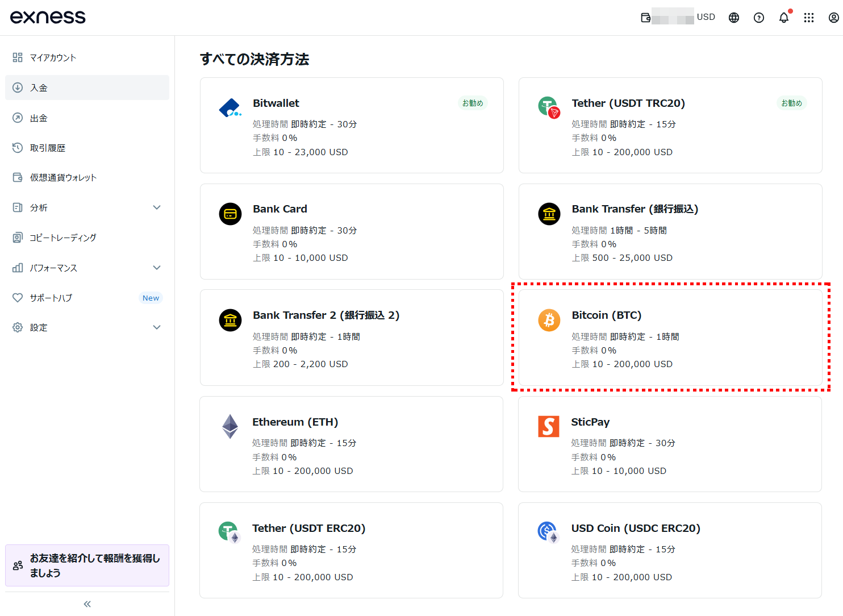
Task: Click the お勧め badge on Bitwallet
Action: click(x=473, y=103)
